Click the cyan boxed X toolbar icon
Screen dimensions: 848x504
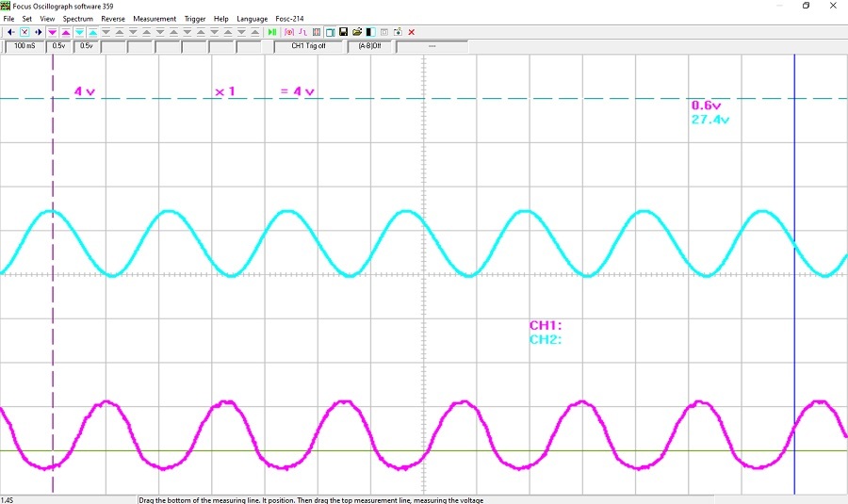(24, 32)
